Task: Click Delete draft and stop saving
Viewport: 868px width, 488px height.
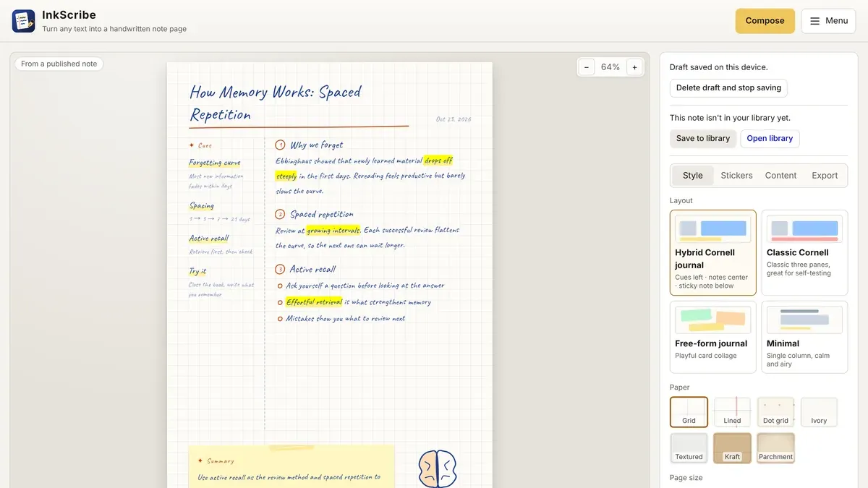Action: (x=728, y=88)
